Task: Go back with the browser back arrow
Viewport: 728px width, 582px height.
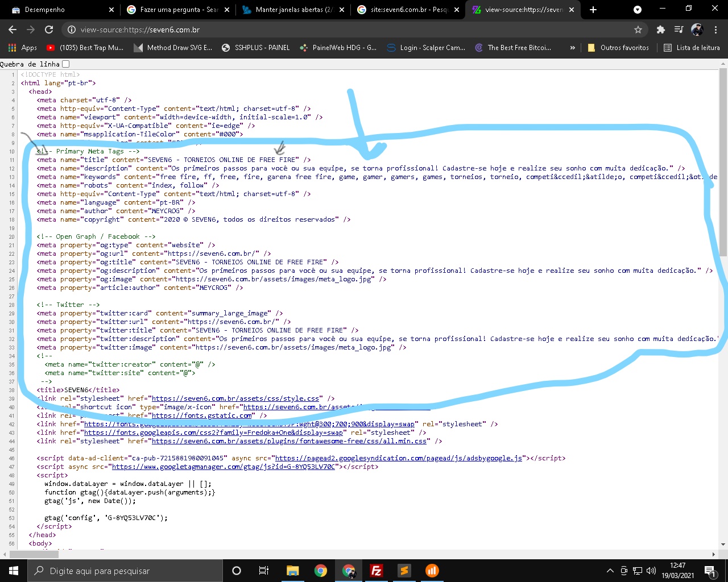Action: point(13,30)
